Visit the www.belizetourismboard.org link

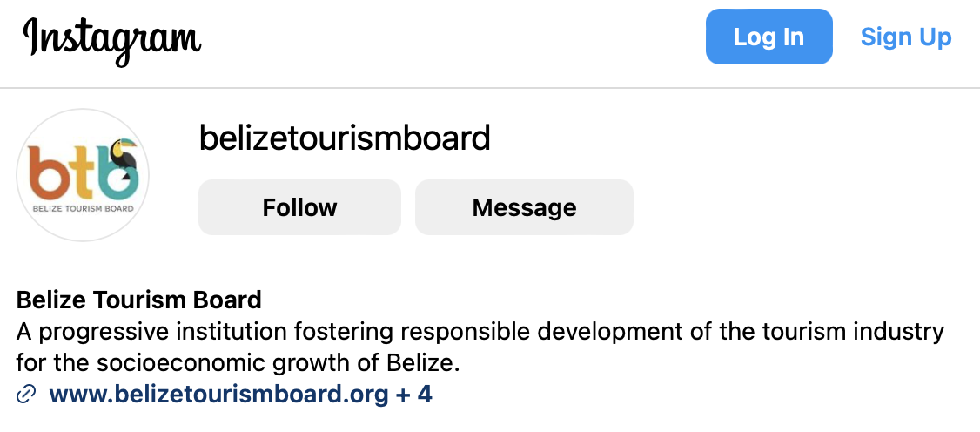[218, 395]
